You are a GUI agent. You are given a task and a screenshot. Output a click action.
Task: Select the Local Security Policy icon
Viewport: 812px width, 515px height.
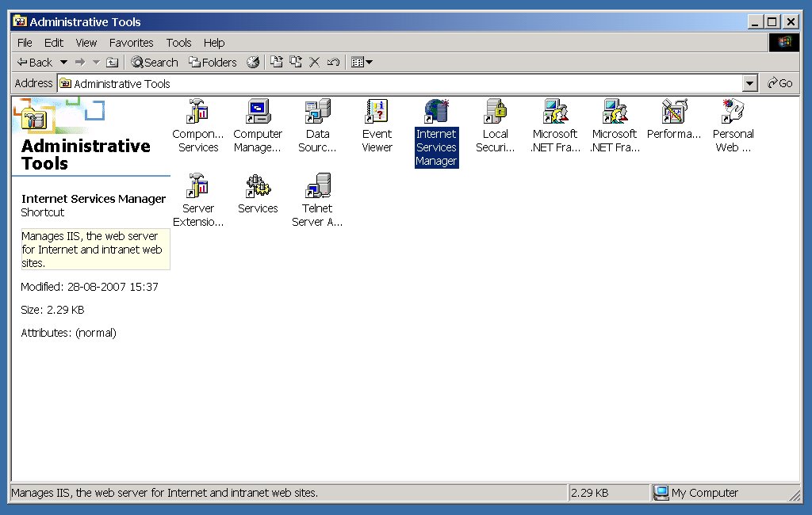click(x=495, y=126)
